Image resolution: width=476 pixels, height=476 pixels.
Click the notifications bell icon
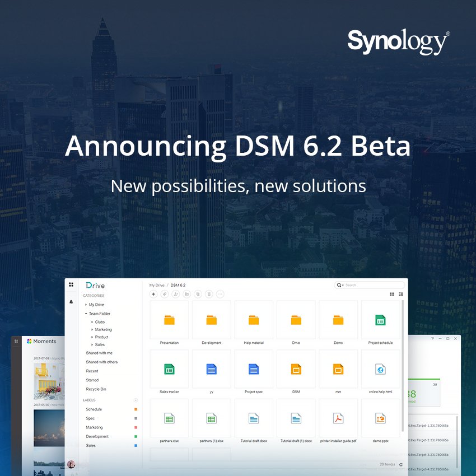click(71, 301)
